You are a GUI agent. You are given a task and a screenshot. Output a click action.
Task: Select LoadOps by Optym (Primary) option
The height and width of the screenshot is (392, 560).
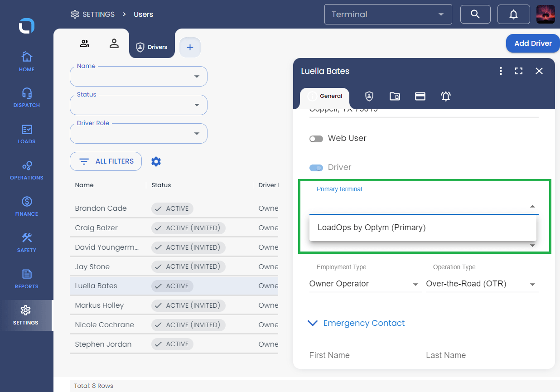[x=423, y=227]
